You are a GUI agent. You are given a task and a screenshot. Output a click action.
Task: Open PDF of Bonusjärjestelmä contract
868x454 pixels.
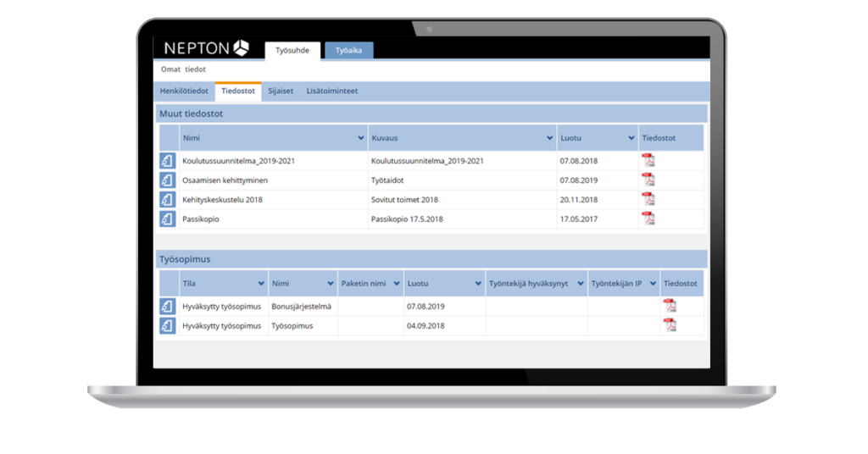pos(670,306)
